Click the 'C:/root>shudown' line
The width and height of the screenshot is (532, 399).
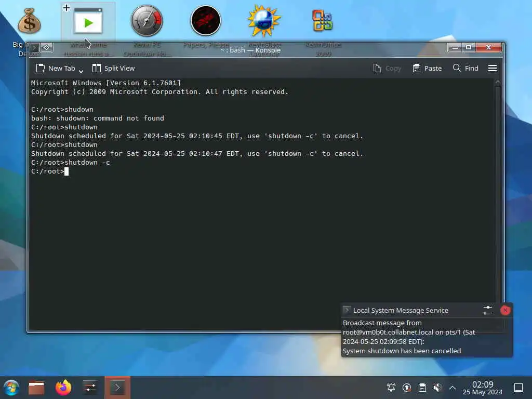(62, 109)
